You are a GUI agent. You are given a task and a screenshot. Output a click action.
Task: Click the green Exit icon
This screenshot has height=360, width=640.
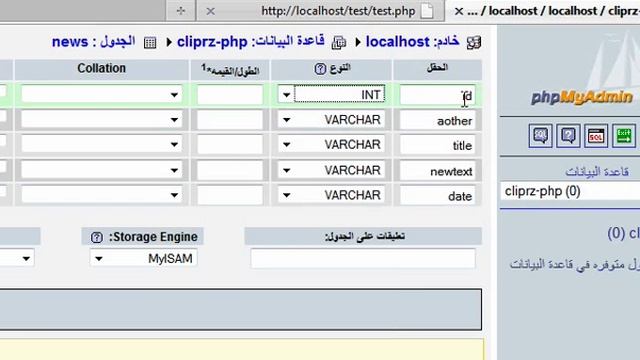pyautogui.click(x=624, y=136)
